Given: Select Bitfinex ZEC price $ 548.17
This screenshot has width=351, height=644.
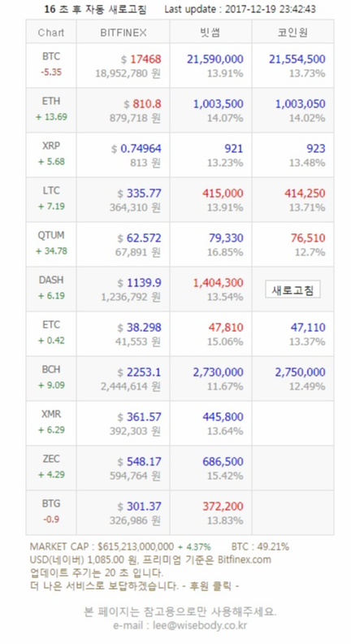Looking at the screenshot, I should point(139,462).
